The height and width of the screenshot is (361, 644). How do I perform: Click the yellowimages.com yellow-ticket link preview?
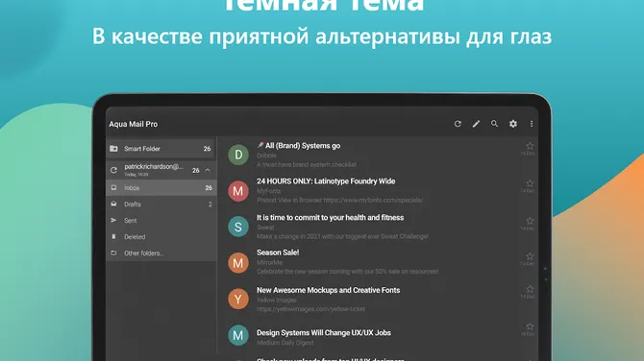coord(310,309)
